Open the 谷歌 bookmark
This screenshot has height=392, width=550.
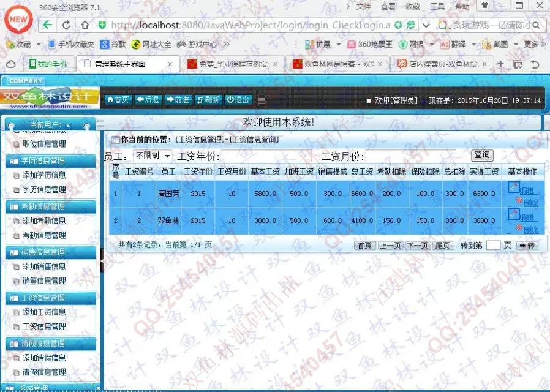point(113,44)
